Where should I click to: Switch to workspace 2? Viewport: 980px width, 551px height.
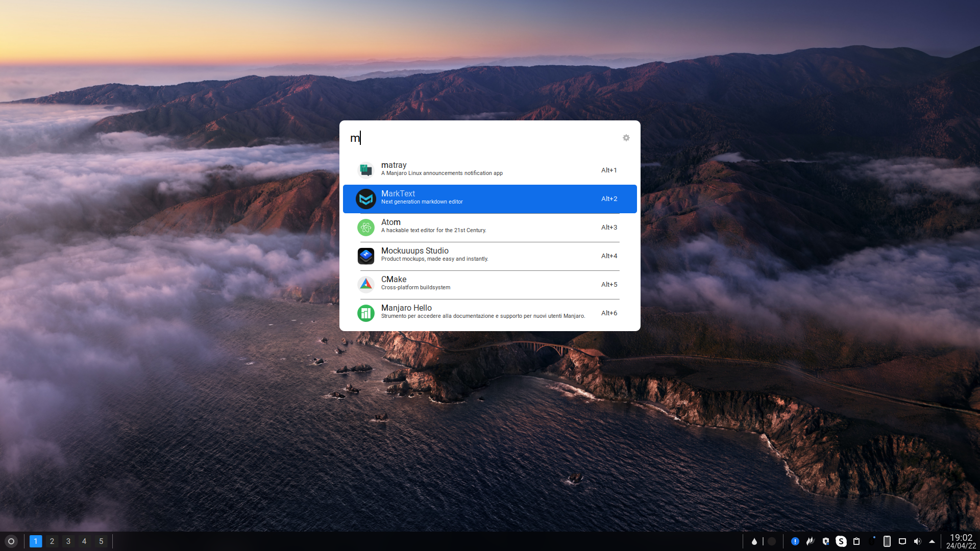(x=52, y=541)
